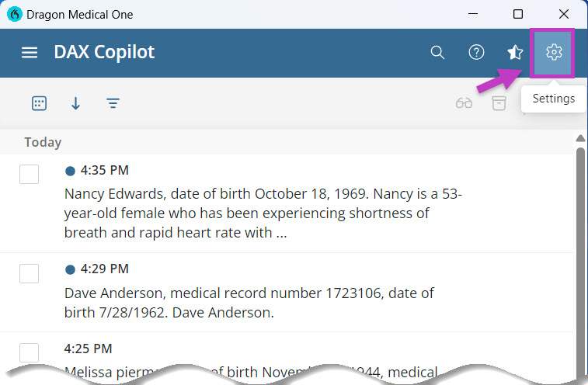Select checkbox for 4:29 PM Dave Anderson

point(29,273)
